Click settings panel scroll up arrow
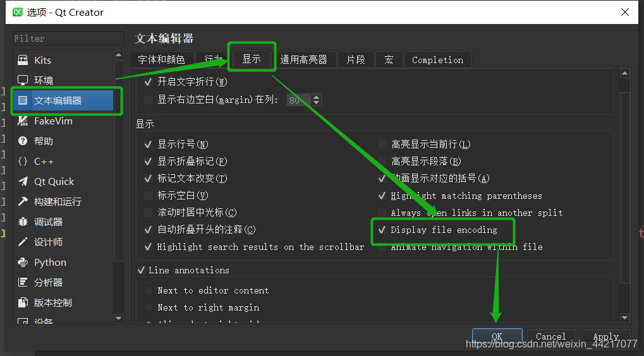 (624, 73)
